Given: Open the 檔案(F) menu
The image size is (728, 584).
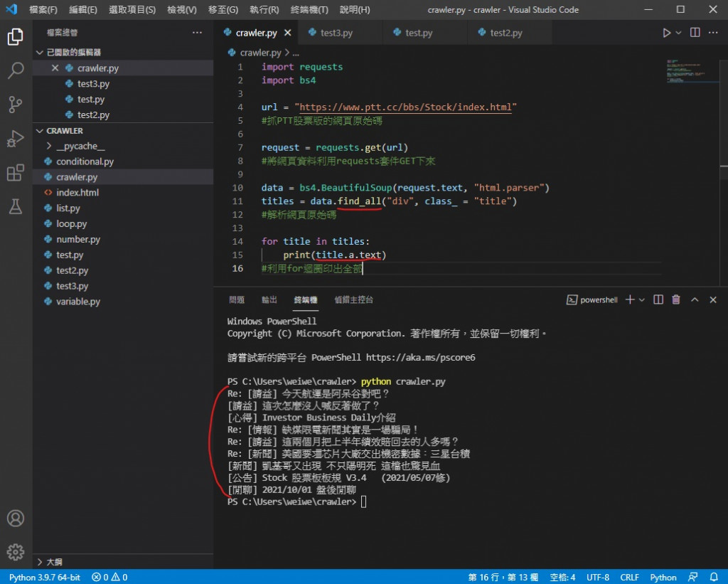Looking at the screenshot, I should click(x=43, y=9).
